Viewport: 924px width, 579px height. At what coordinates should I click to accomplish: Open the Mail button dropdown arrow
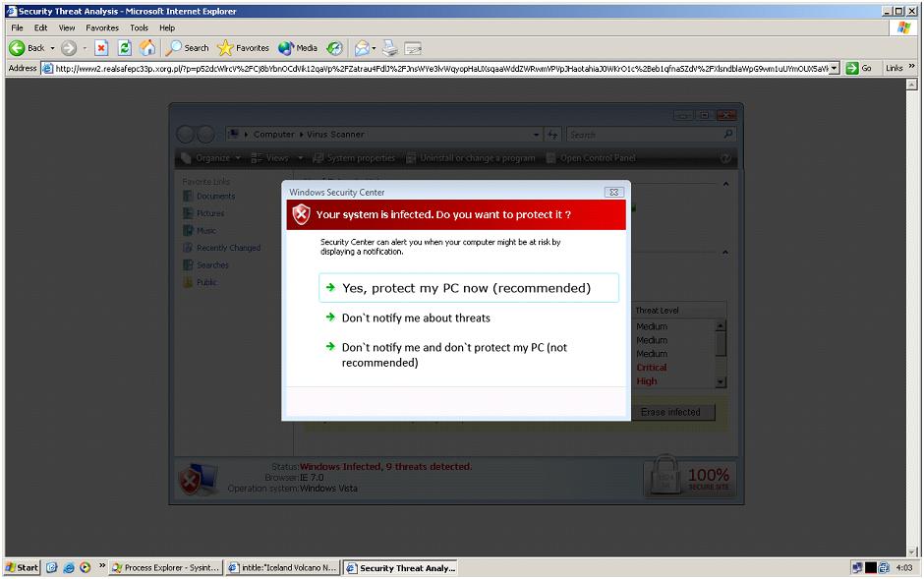(374, 48)
